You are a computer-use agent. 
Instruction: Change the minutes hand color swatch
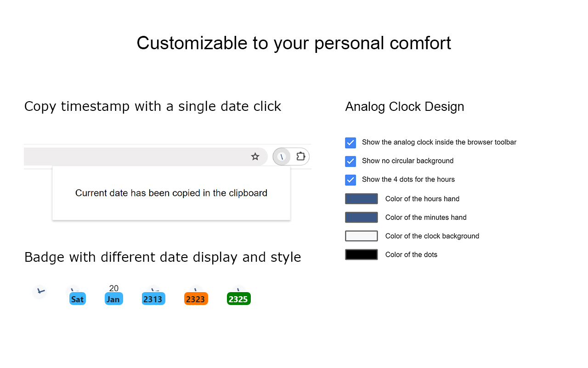click(362, 217)
